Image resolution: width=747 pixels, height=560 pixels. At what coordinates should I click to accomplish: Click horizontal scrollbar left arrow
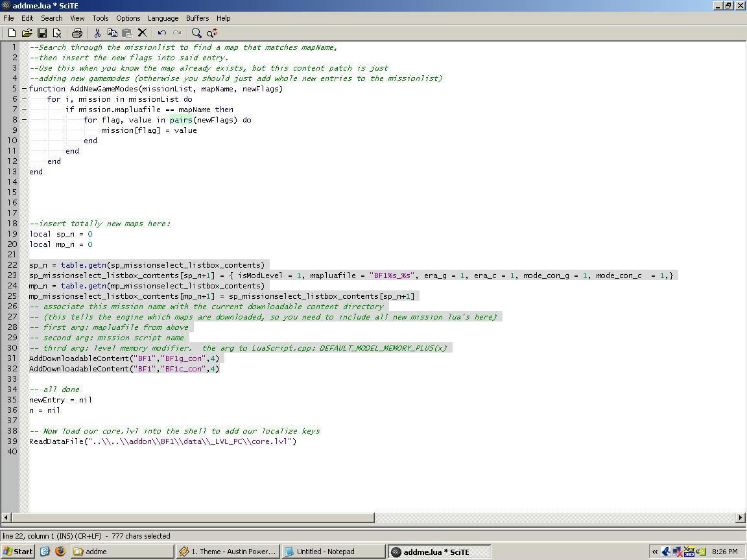pyautogui.click(x=6, y=517)
